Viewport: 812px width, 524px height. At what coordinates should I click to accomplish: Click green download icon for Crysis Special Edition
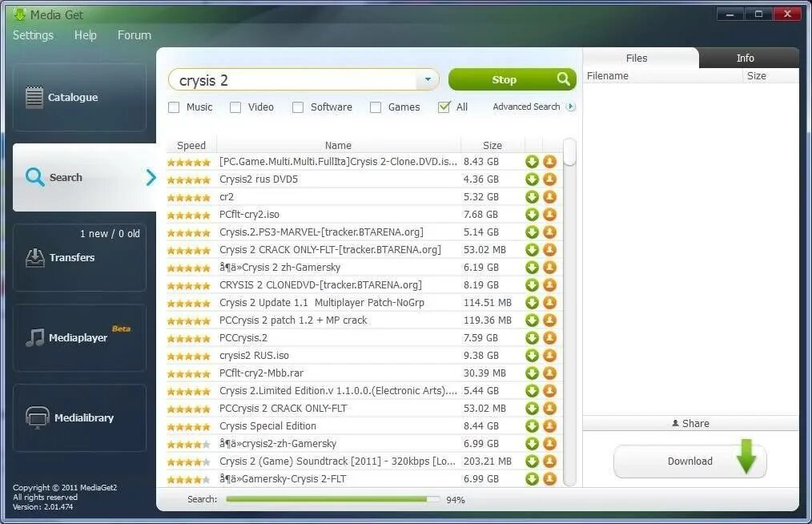point(532,426)
